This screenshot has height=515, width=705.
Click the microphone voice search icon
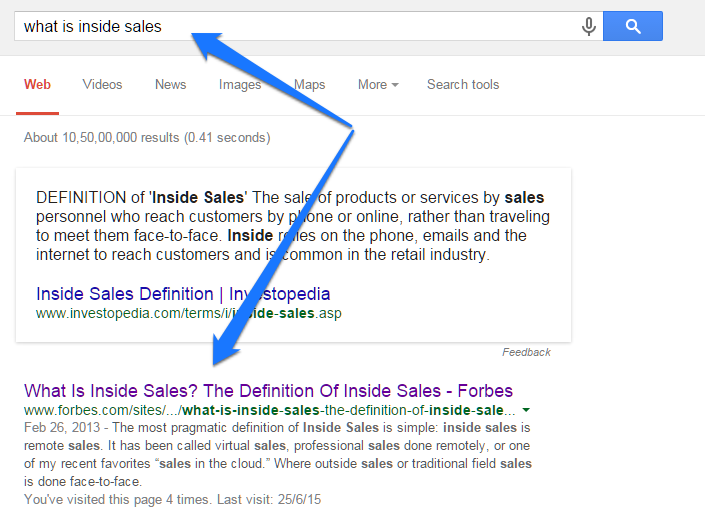click(x=589, y=27)
